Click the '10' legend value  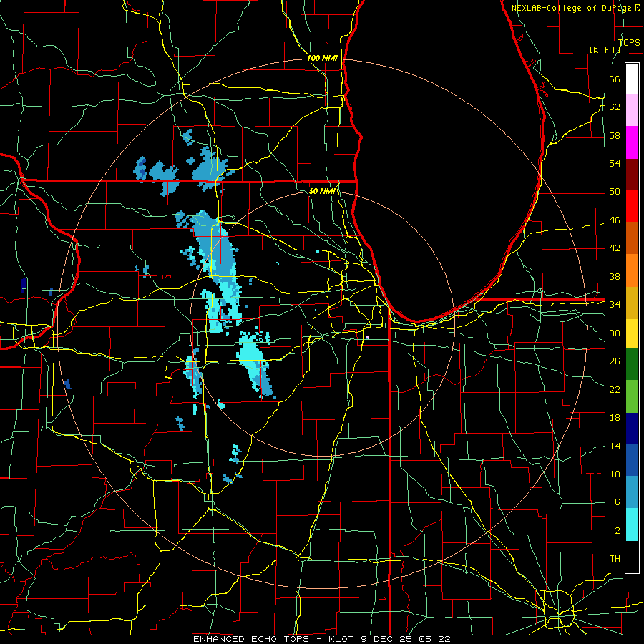(615, 474)
